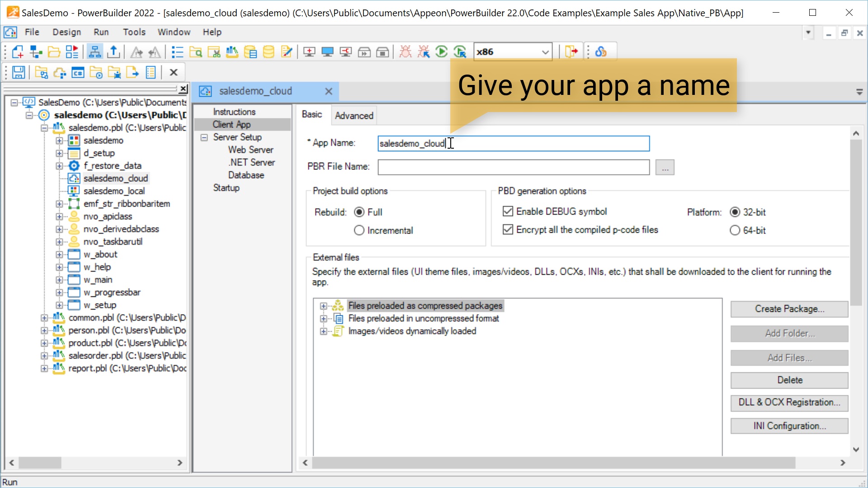
Task: Open the Browser search-folder icon
Action: click(x=195, y=52)
